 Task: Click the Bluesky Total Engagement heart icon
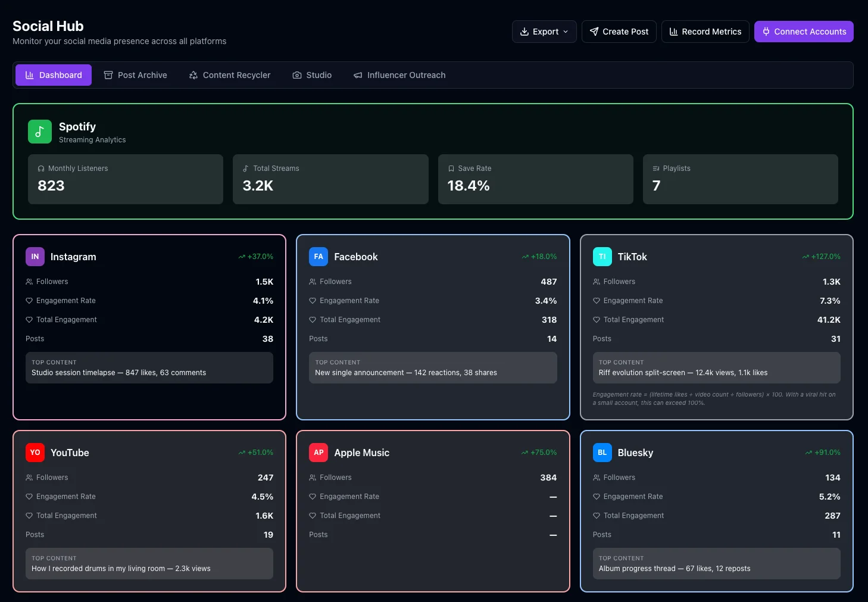[597, 516]
